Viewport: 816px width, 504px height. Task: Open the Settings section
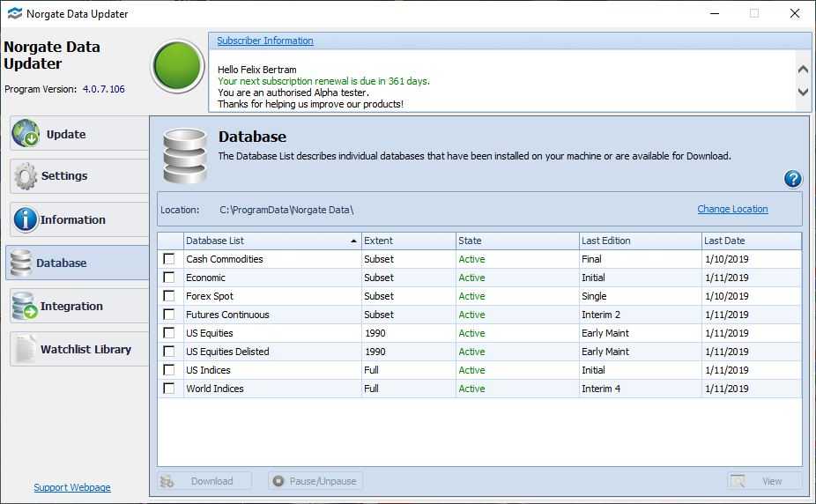pyautogui.click(x=79, y=176)
